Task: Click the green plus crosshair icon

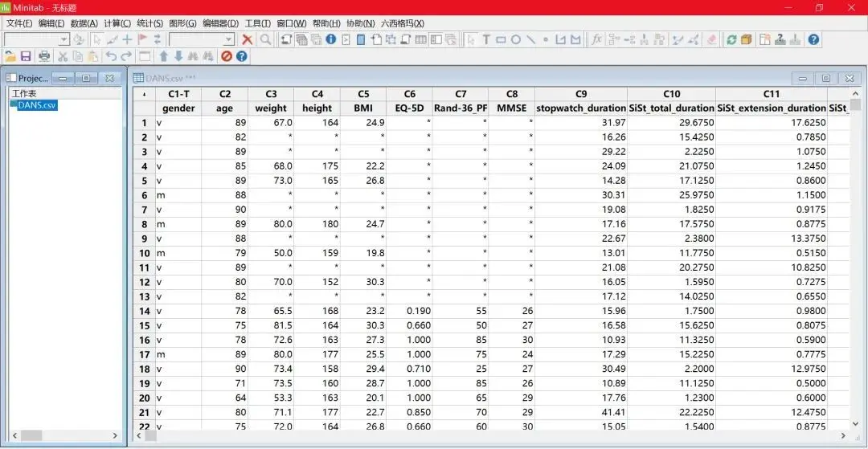Action: (x=127, y=39)
